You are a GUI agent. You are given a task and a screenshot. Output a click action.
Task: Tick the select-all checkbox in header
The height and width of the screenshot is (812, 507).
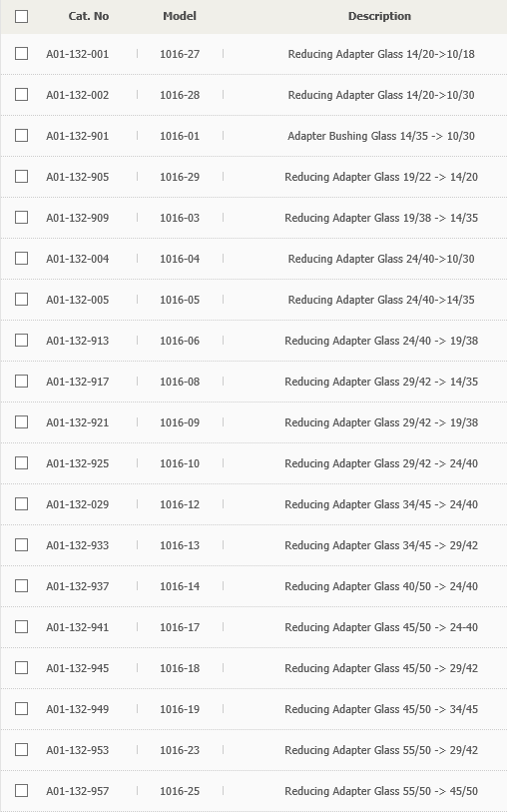pos(21,17)
